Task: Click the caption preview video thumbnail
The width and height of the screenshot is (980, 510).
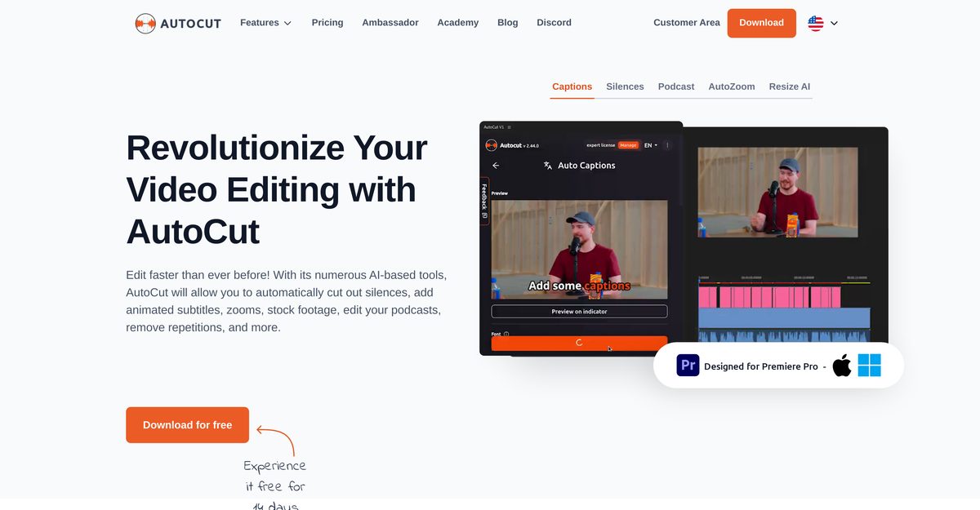Action: pyautogui.click(x=579, y=250)
